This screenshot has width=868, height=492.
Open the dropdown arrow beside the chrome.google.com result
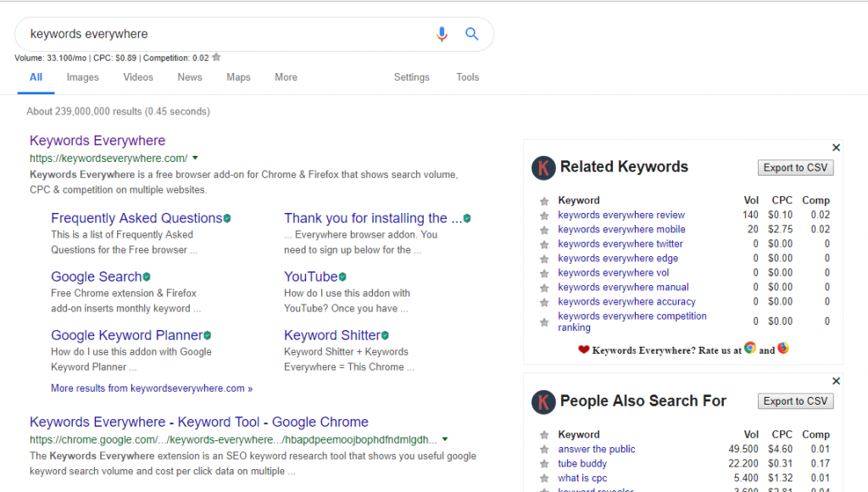(444, 439)
